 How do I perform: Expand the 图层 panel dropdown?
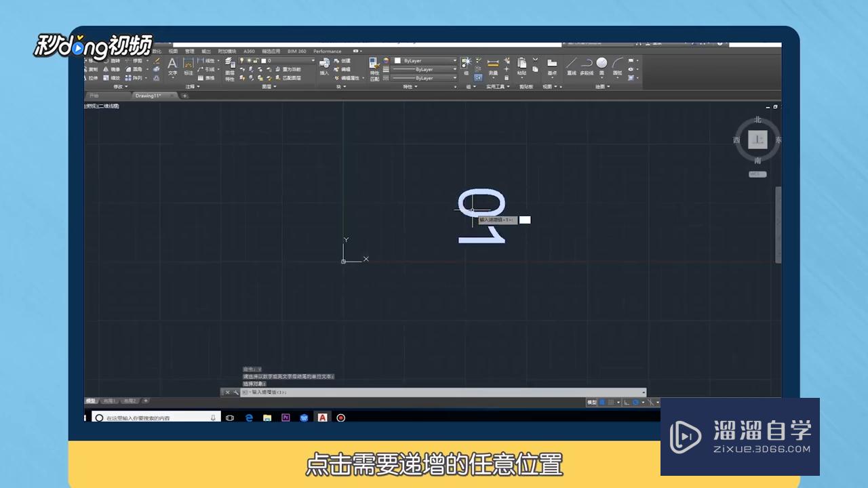269,87
